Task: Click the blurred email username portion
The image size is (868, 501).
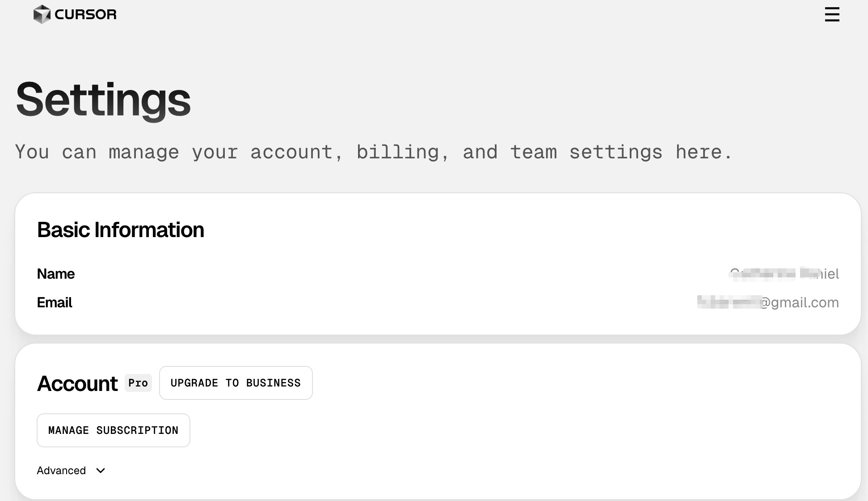Action: pos(729,302)
